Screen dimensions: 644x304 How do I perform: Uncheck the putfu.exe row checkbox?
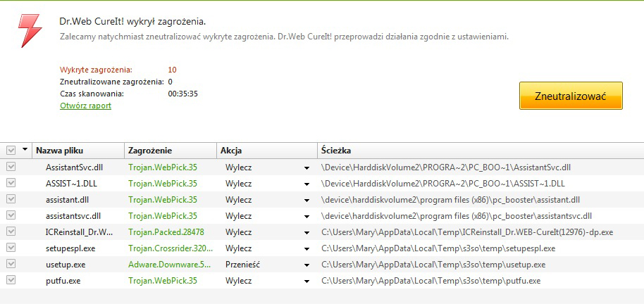tap(11, 280)
